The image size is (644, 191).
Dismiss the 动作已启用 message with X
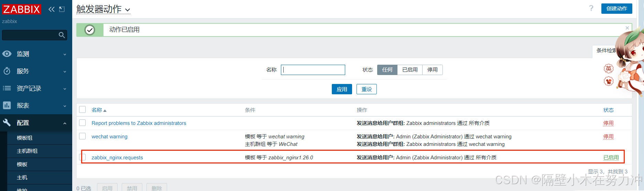(627, 28)
